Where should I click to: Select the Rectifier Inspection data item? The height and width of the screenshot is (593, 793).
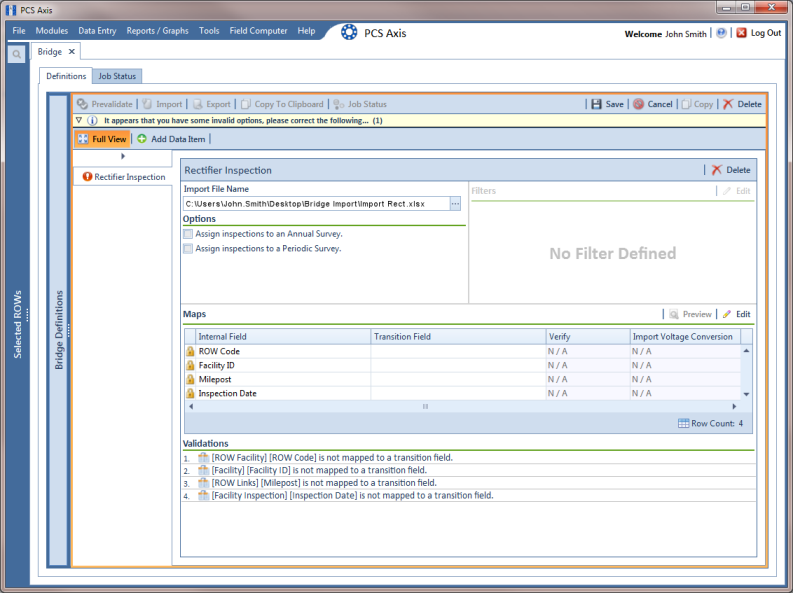(124, 177)
